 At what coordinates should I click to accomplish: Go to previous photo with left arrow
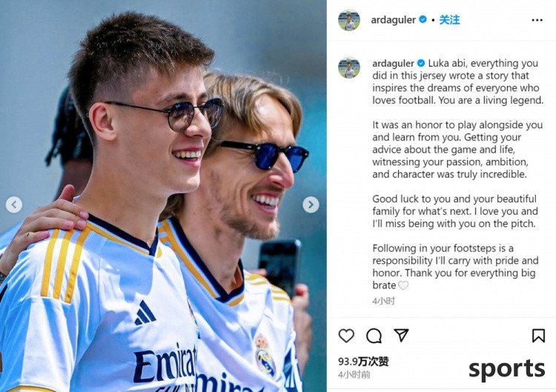(14, 205)
